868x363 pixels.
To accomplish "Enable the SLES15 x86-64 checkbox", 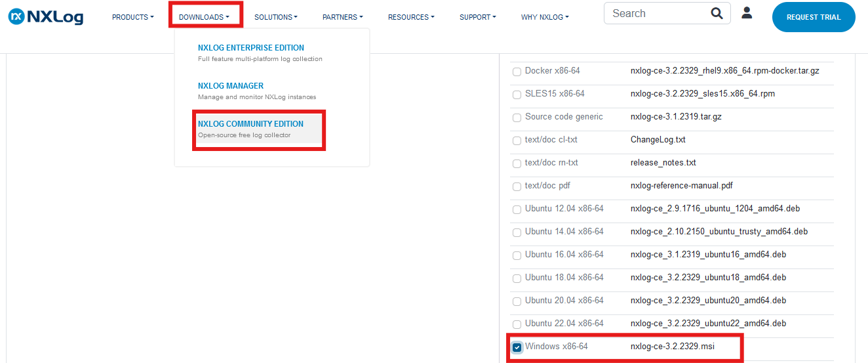I will [517, 95].
